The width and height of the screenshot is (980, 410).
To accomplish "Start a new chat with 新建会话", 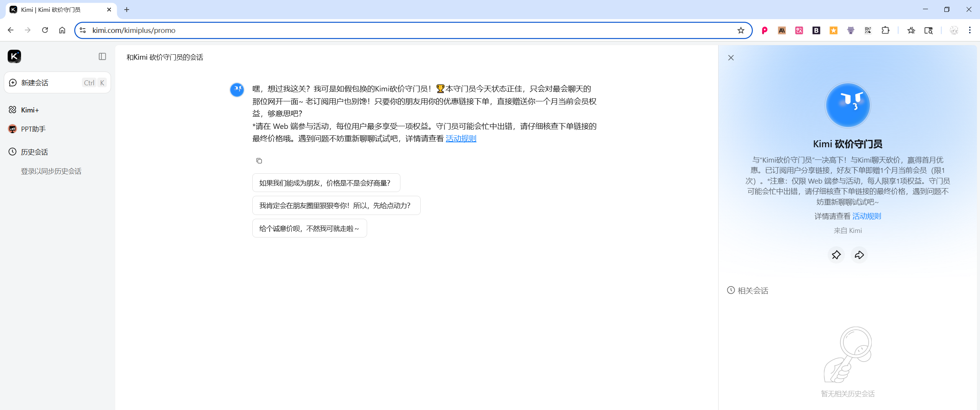I will point(34,83).
